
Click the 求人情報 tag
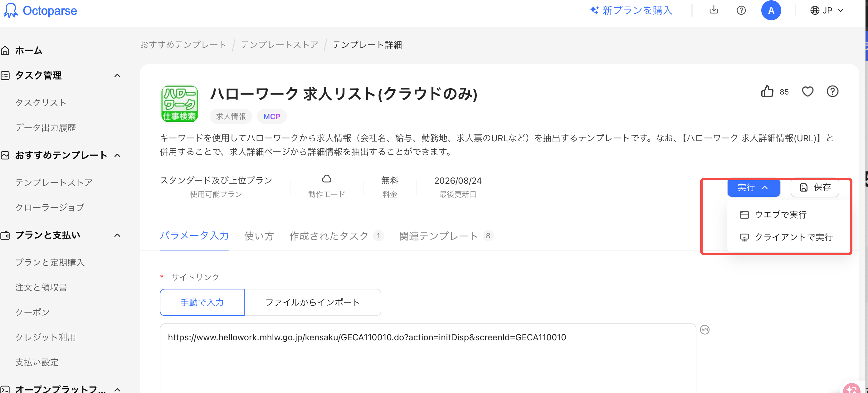point(231,116)
